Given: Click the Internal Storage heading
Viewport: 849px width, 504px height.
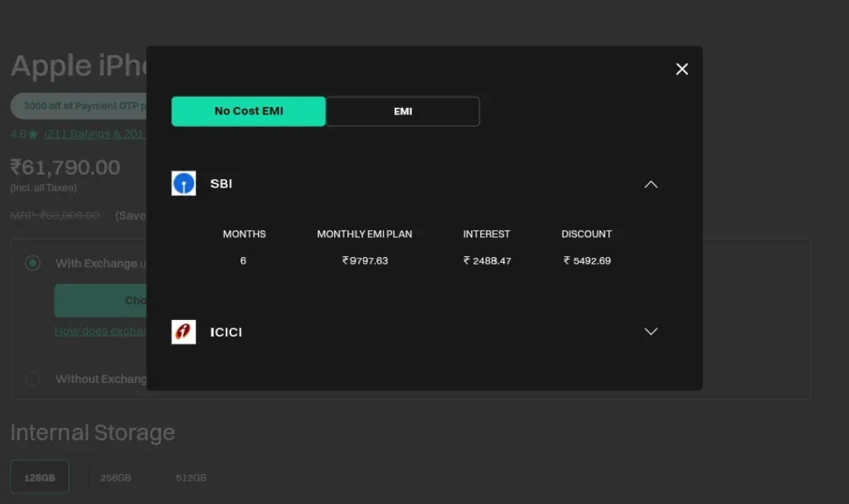Looking at the screenshot, I should coord(93,433).
